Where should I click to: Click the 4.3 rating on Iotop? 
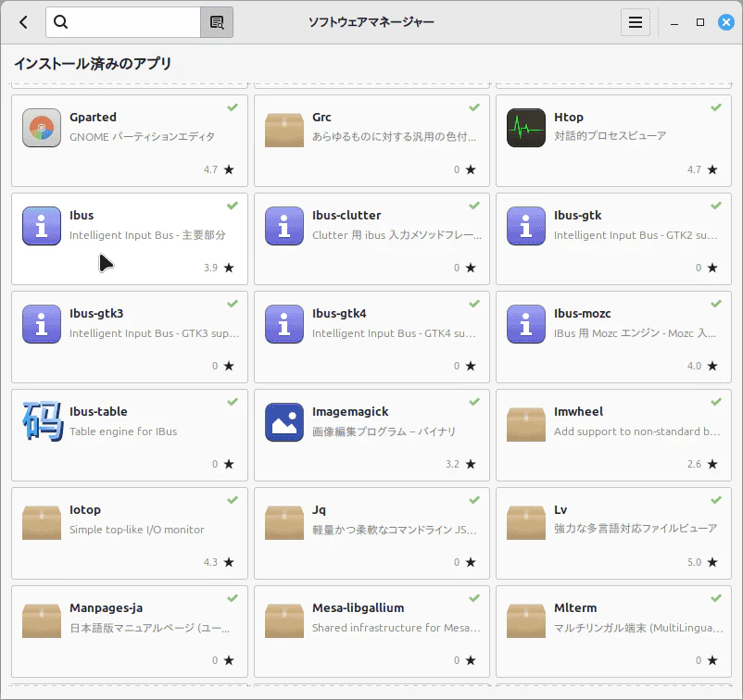pos(210,562)
